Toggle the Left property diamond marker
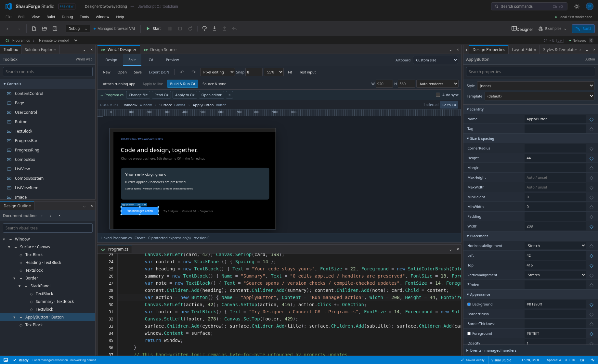Viewport: 598px width, 364px height. point(591,256)
